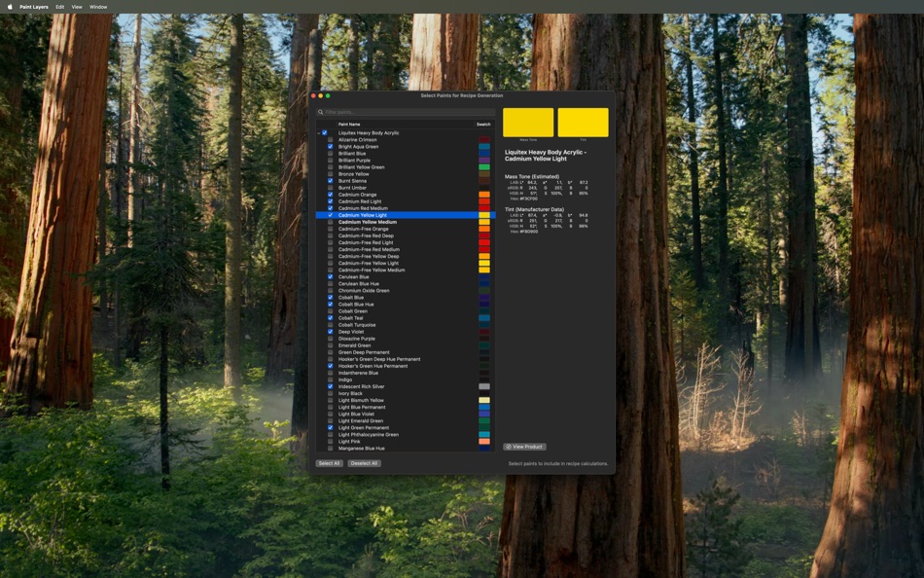Screen dimensions: 924x578
Task: Select the Cadmium-Free Red Light row
Action: [406, 242]
